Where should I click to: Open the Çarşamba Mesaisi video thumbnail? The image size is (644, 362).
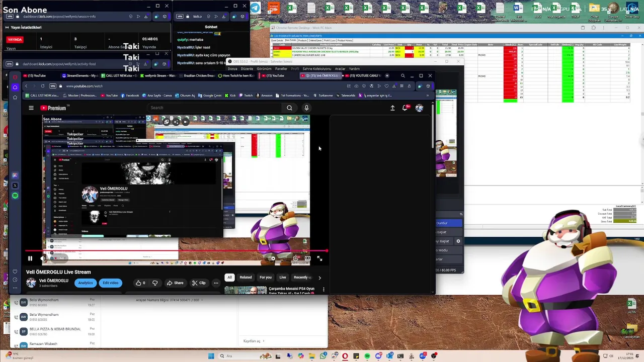pyautogui.click(x=246, y=290)
